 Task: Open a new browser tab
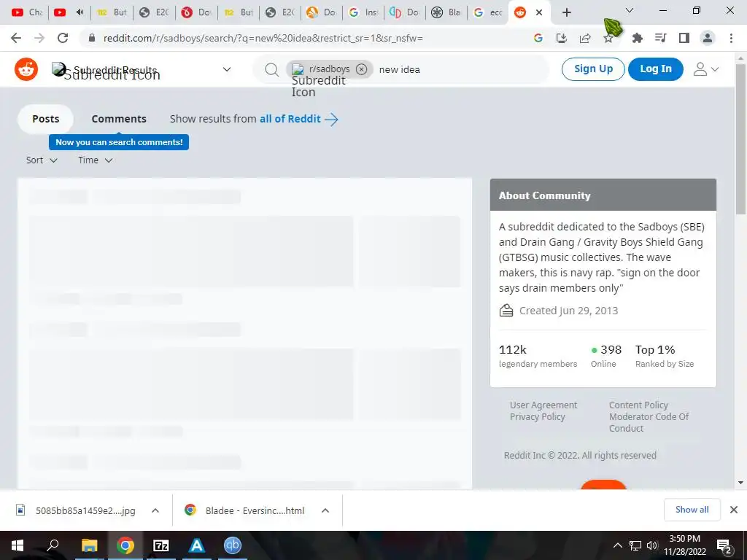click(x=566, y=12)
